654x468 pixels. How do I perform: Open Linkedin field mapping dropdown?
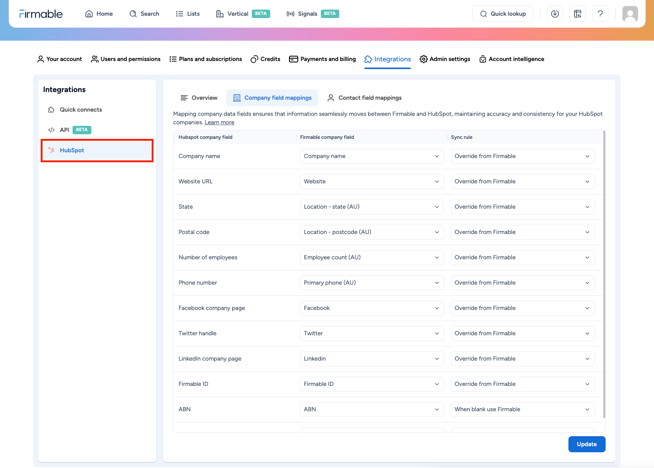click(x=371, y=359)
